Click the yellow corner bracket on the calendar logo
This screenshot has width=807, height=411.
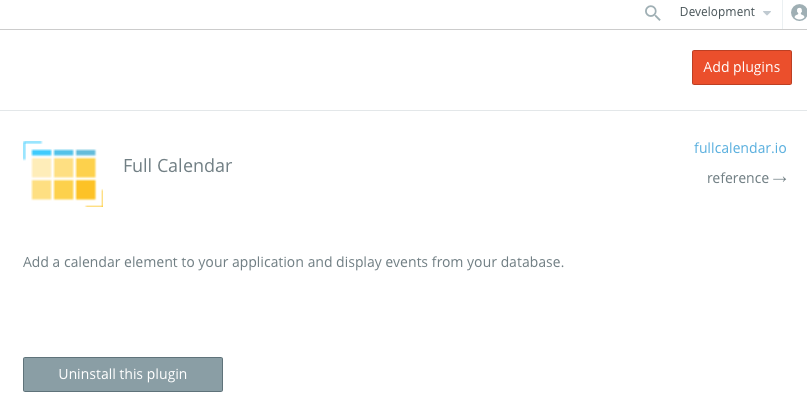coord(96,200)
